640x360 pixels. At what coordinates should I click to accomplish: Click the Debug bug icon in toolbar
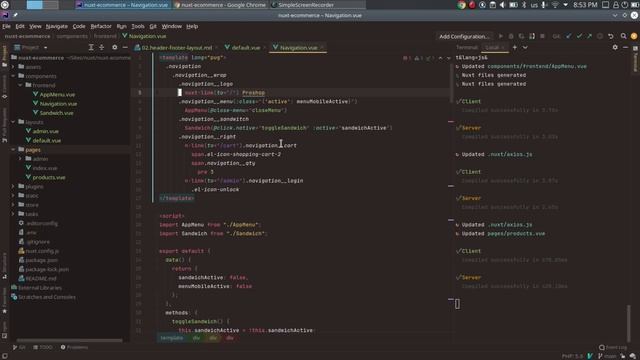[x=511, y=36]
